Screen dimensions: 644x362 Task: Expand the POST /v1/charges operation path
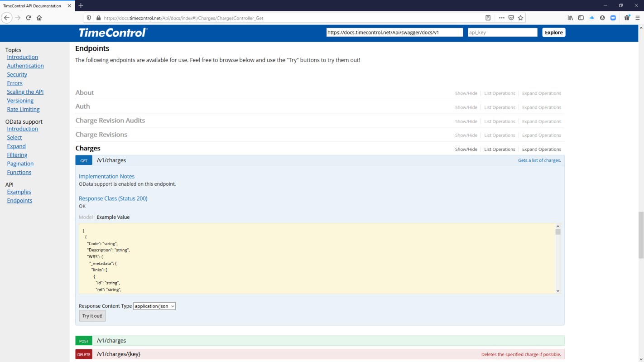point(111,341)
